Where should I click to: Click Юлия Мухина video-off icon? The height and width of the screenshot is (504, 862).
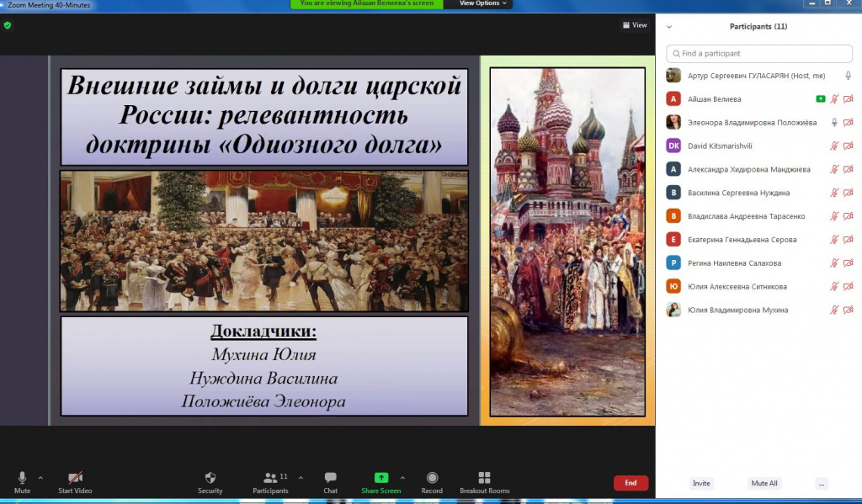tap(849, 310)
